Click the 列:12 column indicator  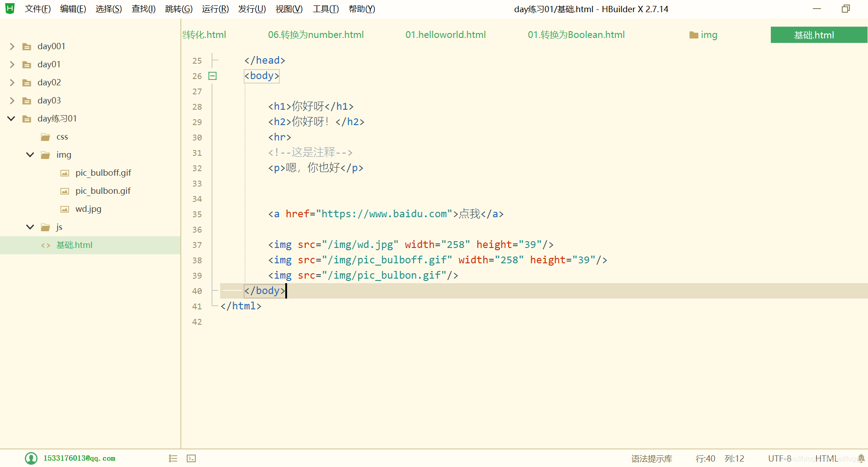tap(734, 458)
